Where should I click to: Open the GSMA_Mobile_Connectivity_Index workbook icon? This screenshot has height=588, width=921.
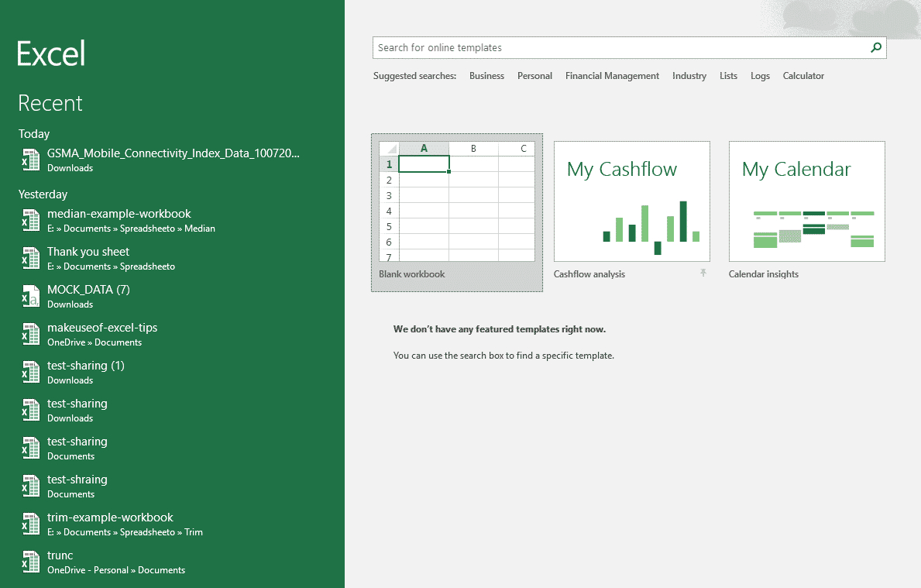31,160
